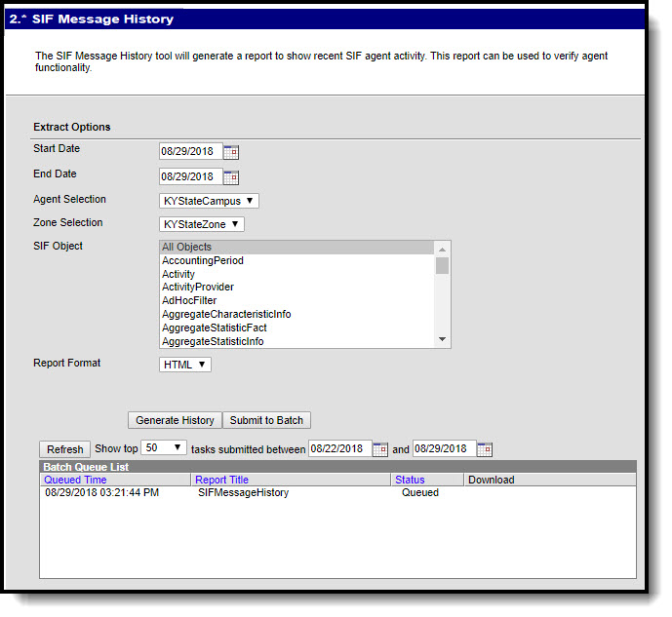Viewport: 672px width, 617px height.
Task: Open the Report Format HTML dropdown
Action: point(184,365)
